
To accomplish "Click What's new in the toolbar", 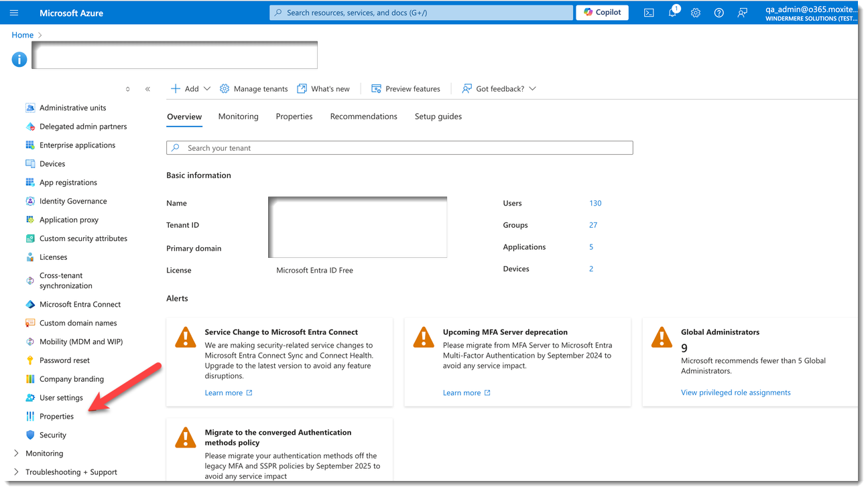I will click(324, 89).
